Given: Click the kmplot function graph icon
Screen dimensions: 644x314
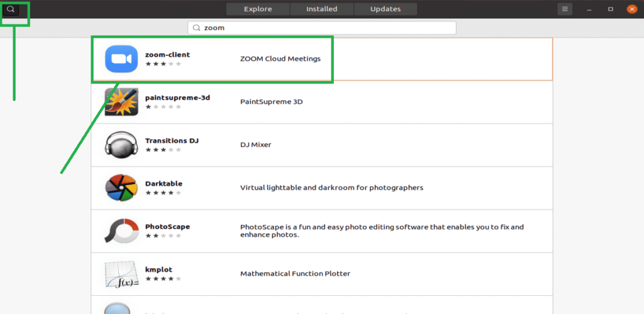Looking at the screenshot, I should [x=121, y=274].
